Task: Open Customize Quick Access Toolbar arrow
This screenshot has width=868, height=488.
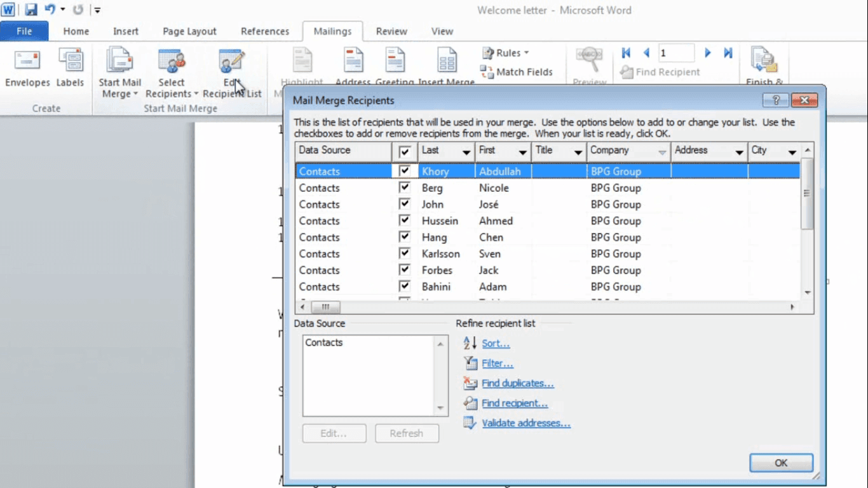Action: click(x=97, y=10)
